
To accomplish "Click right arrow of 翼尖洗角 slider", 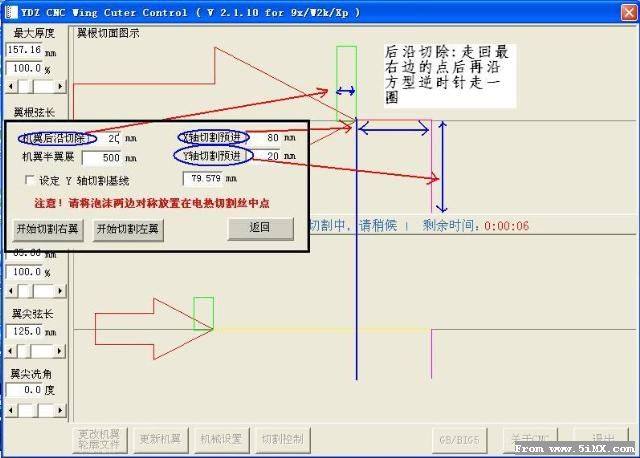I will point(60,410).
